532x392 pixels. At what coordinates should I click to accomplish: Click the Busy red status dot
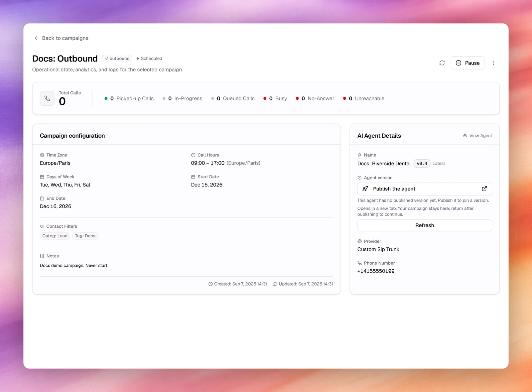[265, 98]
